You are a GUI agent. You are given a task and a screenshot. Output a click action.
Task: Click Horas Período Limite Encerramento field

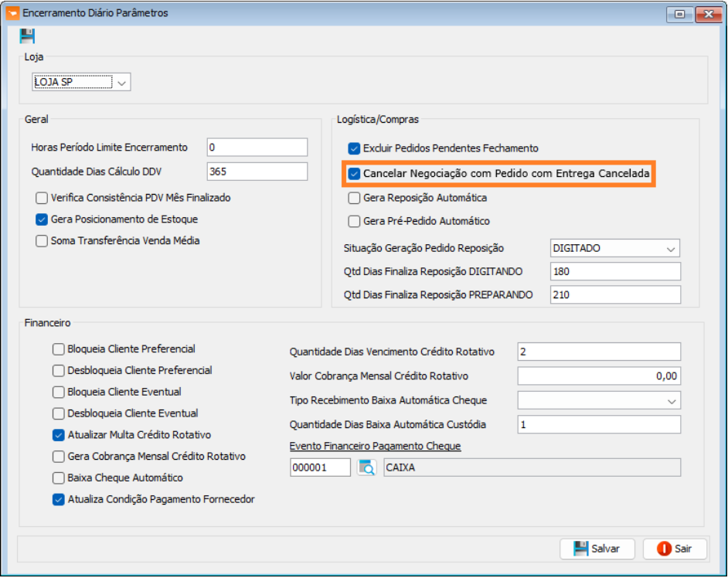pos(257,148)
